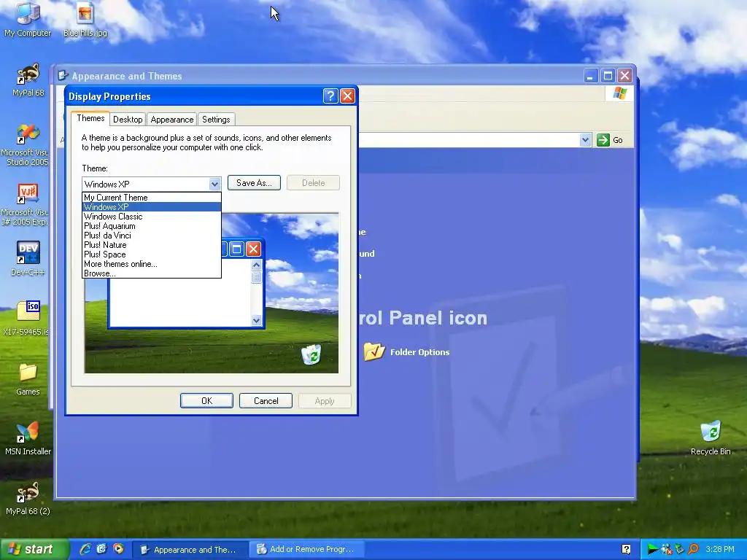Click the Recycle Bin in the theme preview
Screen dimensions: 747x560
(311, 355)
